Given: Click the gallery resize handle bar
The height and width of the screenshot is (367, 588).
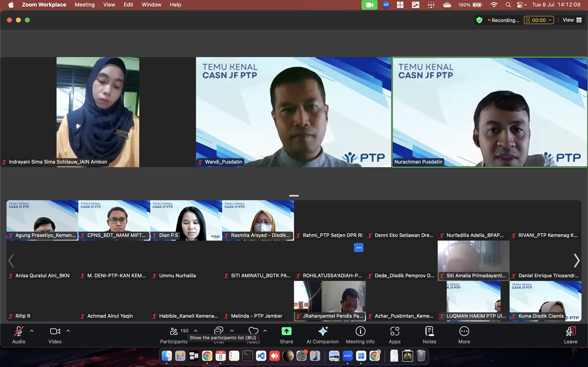Looking at the screenshot, I should pyautogui.click(x=294, y=196).
